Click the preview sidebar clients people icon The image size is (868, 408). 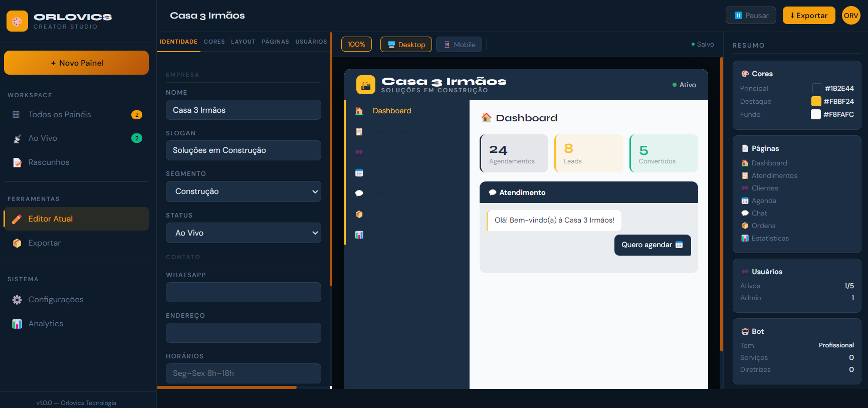click(x=359, y=152)
